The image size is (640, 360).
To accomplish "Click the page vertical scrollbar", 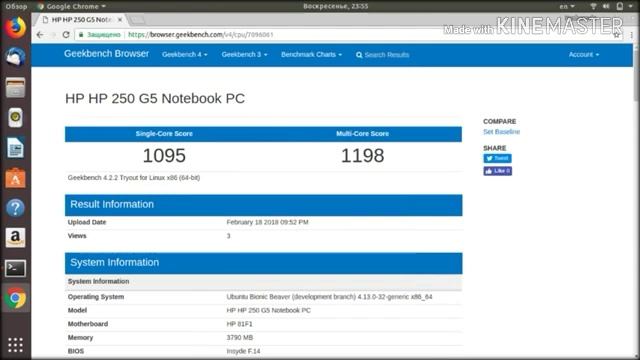I will click(636, 73).
